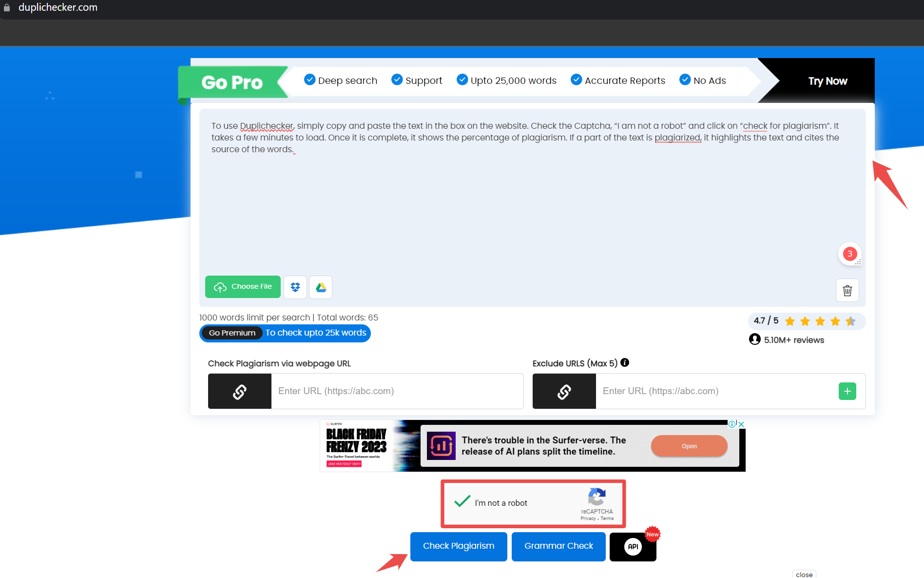The image size is (924, 578).
Task: Click inside the plagiarism text box
Action: coord(532,207)
